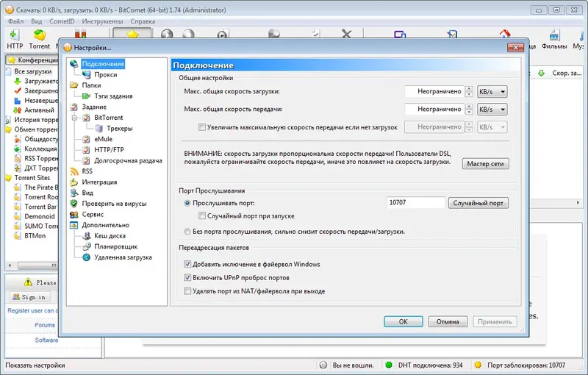Click the OK button
This screenshot has height=375, width=588.
tap(403, 321)
